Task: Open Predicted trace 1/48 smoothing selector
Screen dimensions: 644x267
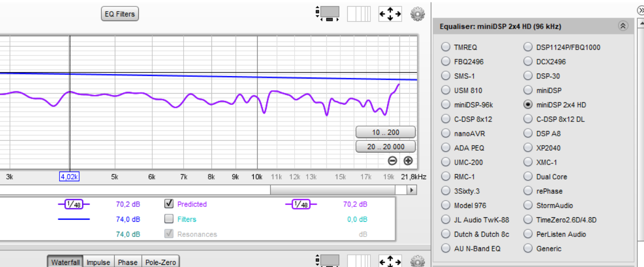Action: pyautogui.click(x=301, y=204)
